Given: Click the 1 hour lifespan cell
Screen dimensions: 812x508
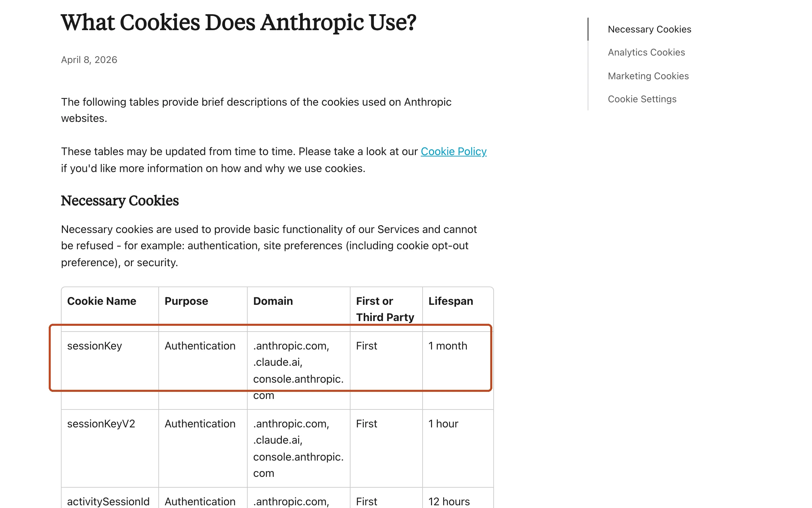Looking at the screenshot, I should [x=443, y=424].
